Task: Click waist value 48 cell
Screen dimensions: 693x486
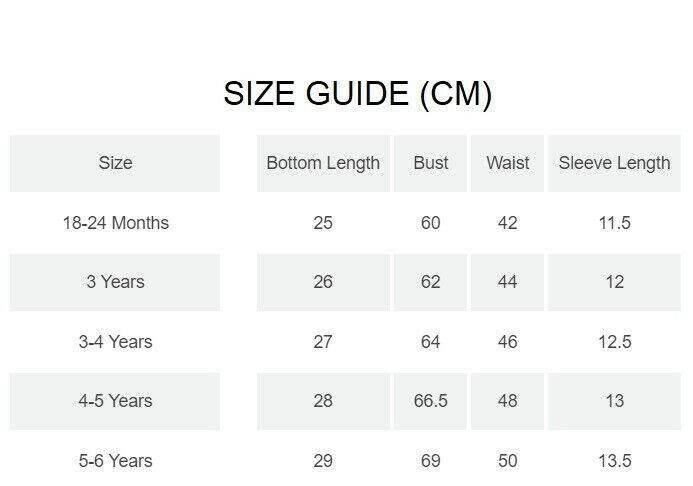Action: [508, 401]
